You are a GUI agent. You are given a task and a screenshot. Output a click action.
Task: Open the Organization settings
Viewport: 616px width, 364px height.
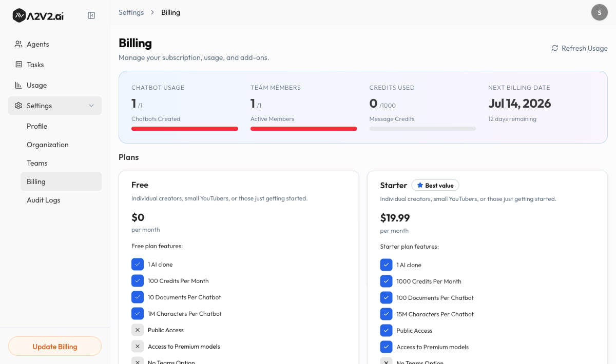61,145
